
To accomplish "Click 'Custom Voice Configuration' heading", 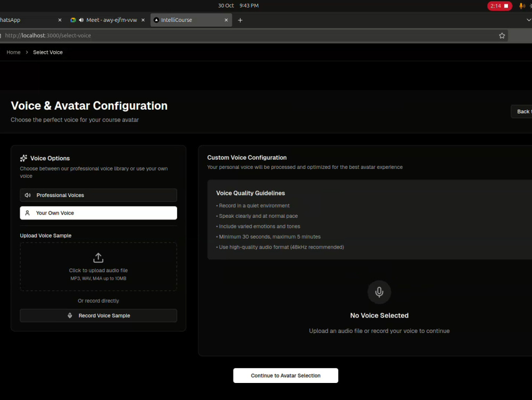I will coord(247,158).
